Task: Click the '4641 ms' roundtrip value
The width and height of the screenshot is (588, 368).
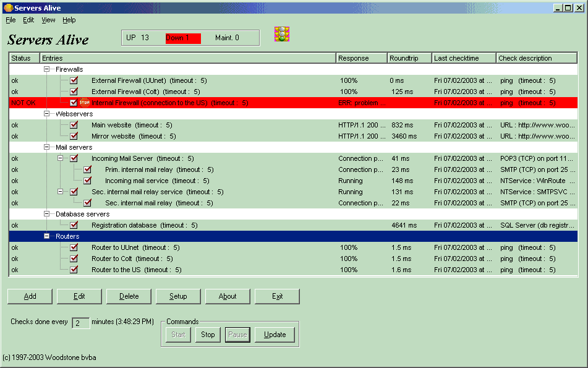Action: (x=404, y=225)
